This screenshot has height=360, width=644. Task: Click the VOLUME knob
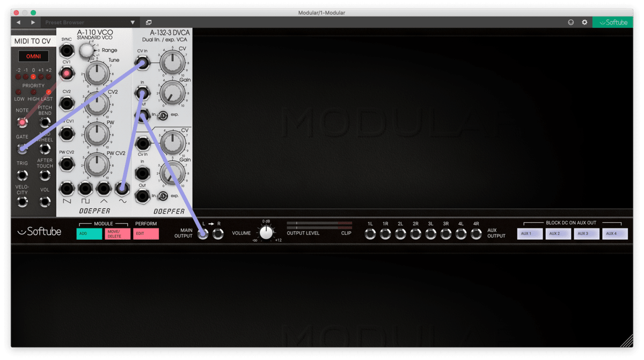266,232
